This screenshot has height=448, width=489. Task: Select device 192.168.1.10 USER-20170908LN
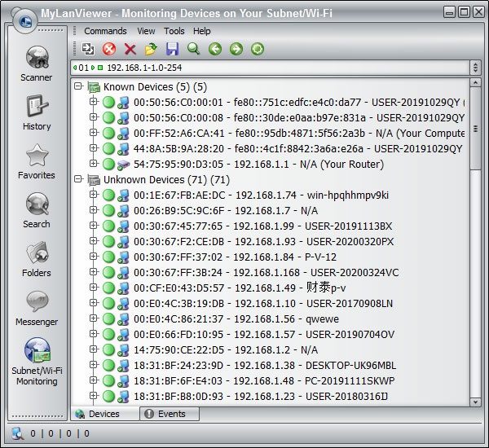click(263, 304)
